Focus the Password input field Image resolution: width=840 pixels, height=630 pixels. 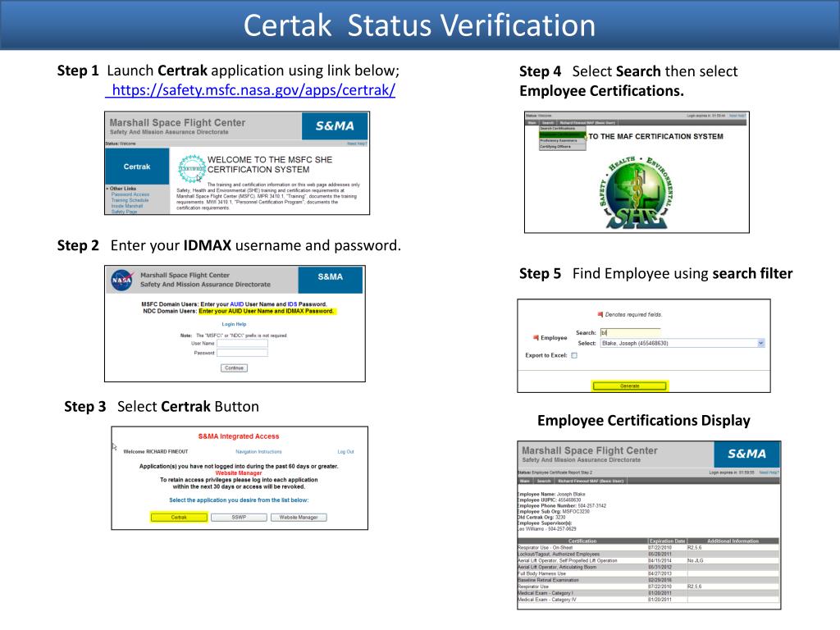242,353
